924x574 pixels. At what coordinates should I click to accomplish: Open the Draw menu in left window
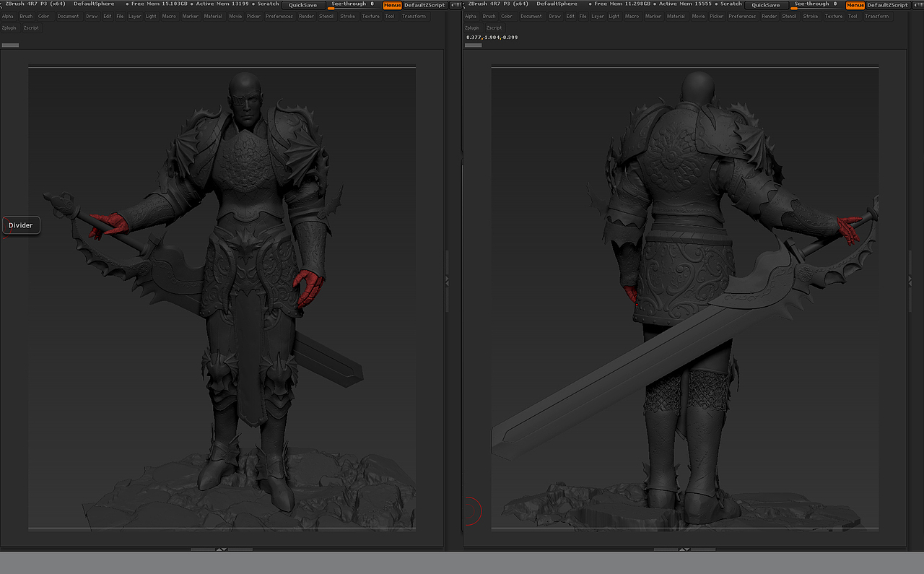pyautogui.click(x=92, y=16)
